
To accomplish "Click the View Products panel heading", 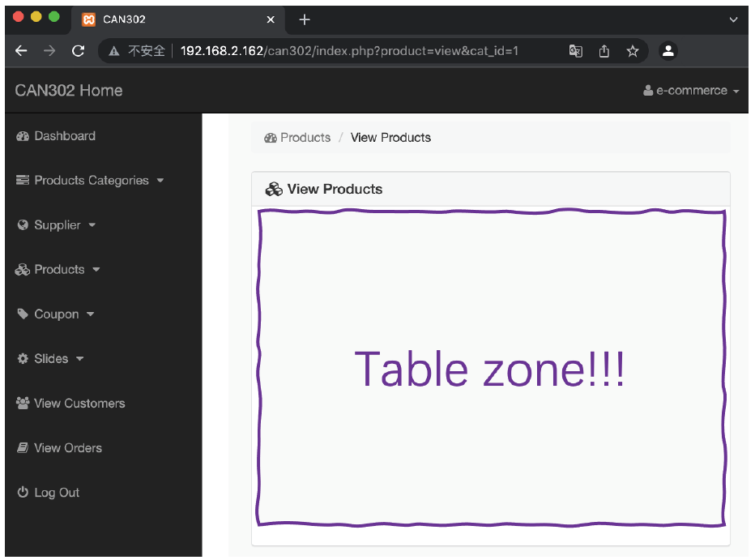I will pos(335,190).
